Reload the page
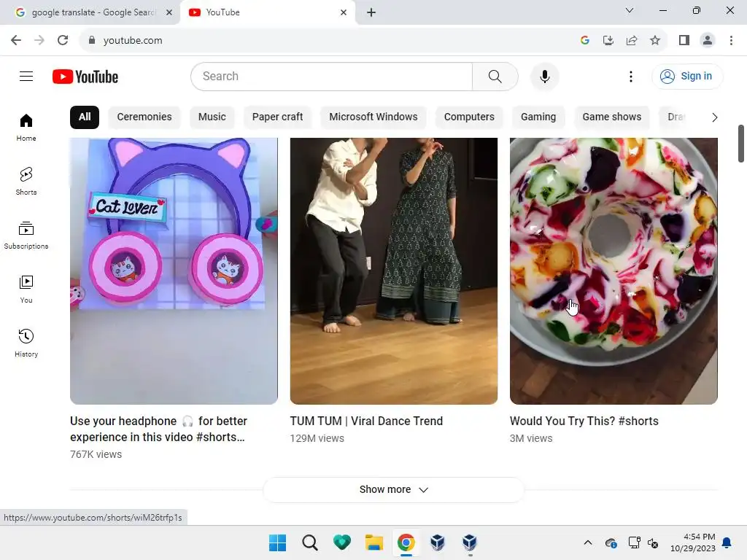The image size is (747, 560). click(x=63, y=41)
